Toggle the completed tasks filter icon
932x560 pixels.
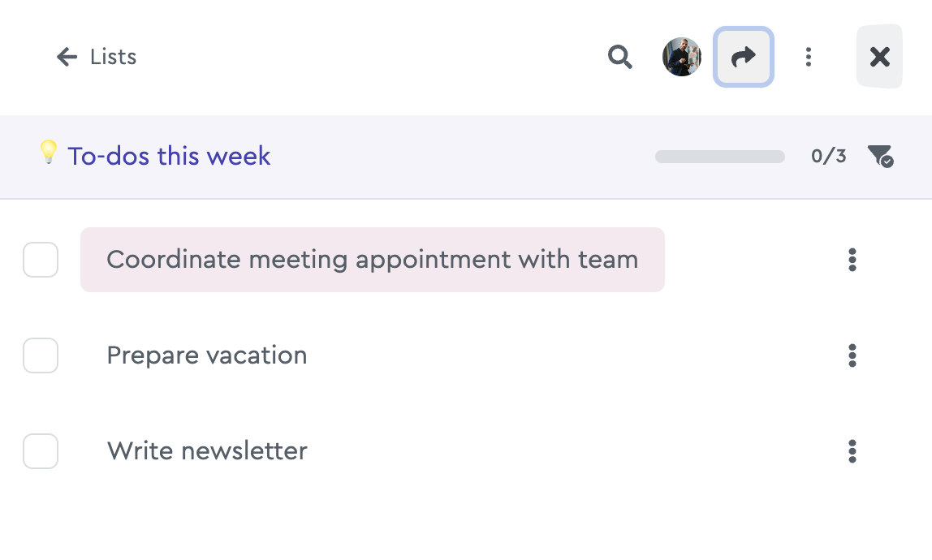click(x=880, y=157)
